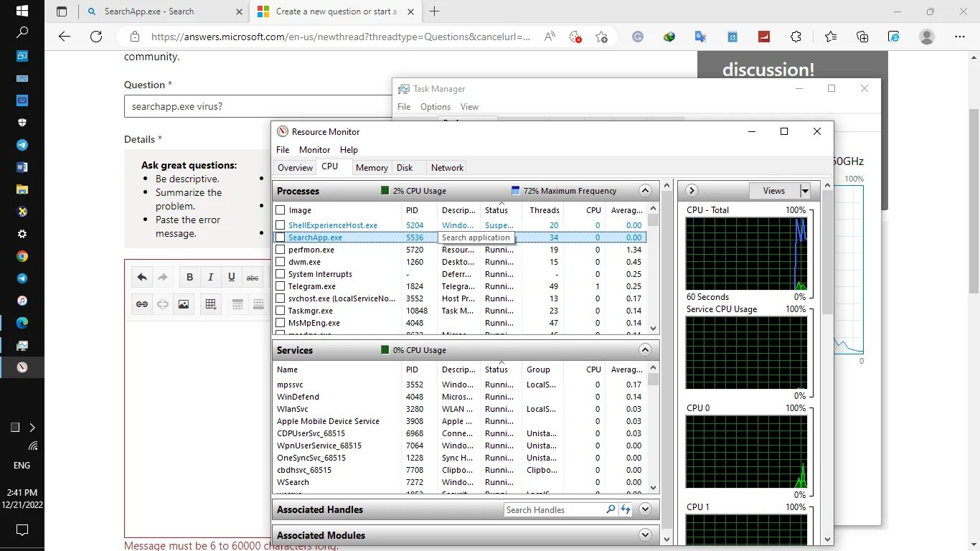The width and height of the screenshot is (980, 551).
Task: Insert a table using the editor toolbar
Action: [210, 304]
